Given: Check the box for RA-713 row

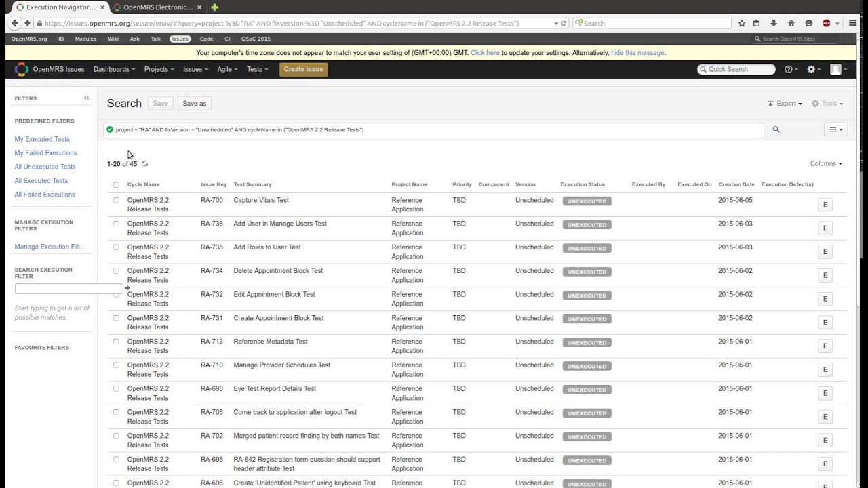Looking at the screenshot, I should click(x=116, y=342).
